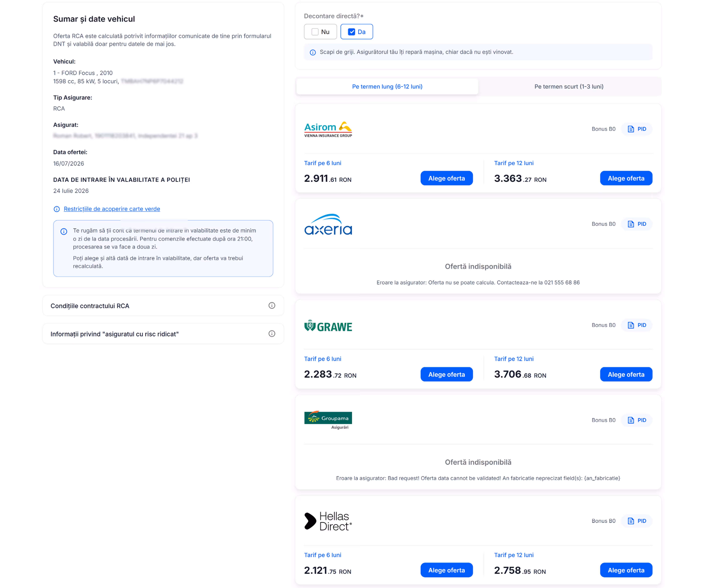Click the offer date '16/07/2026'
The width and height of the screenshot is (704, 588).
pos(69,164)
